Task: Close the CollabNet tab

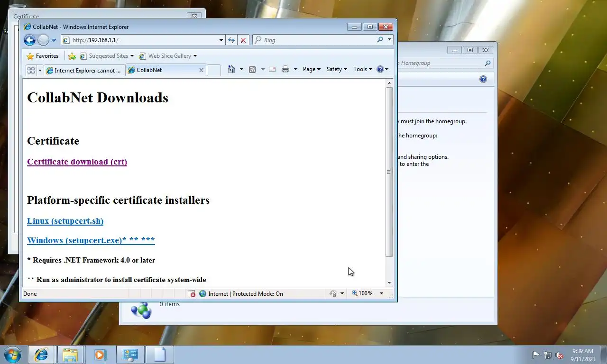Action: (x=201, y=70)
